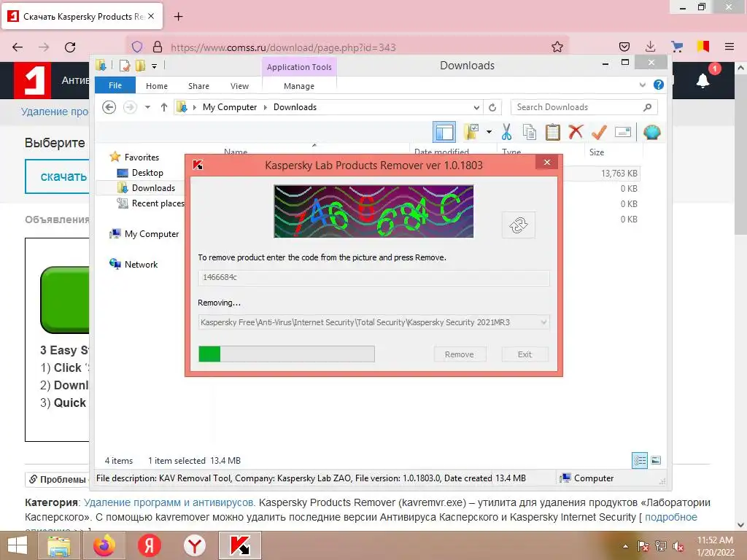Click the shell globe icon in Explorer toolbar
Screen dimensions: 747x560
click(651, 132)
